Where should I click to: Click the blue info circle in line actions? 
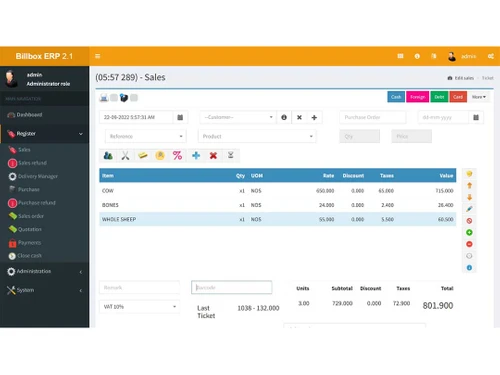[x=469, y=268]
